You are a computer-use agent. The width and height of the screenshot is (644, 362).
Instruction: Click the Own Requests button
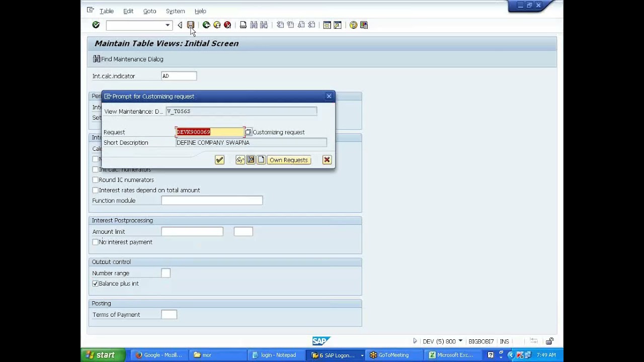coord(289,160)
